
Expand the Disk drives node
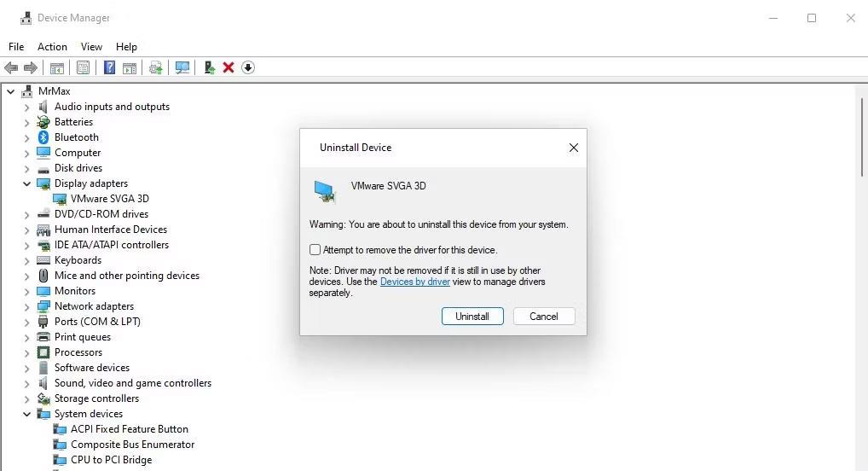[x=26, y=168]
